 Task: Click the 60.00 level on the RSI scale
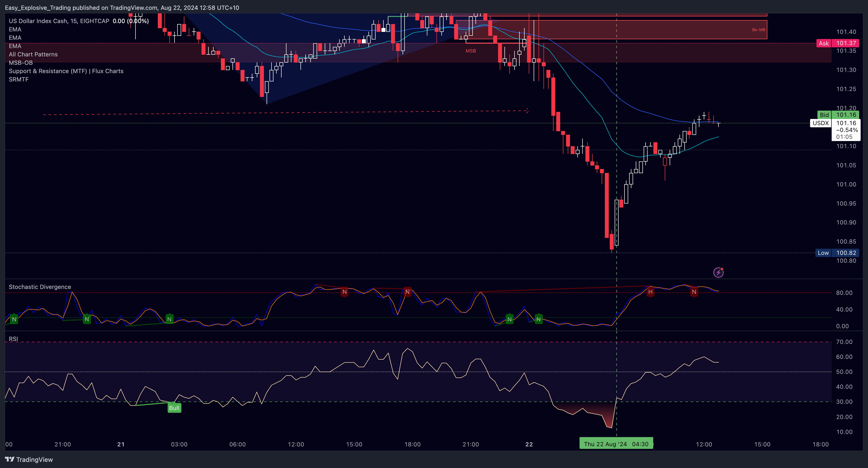point(844,357)
